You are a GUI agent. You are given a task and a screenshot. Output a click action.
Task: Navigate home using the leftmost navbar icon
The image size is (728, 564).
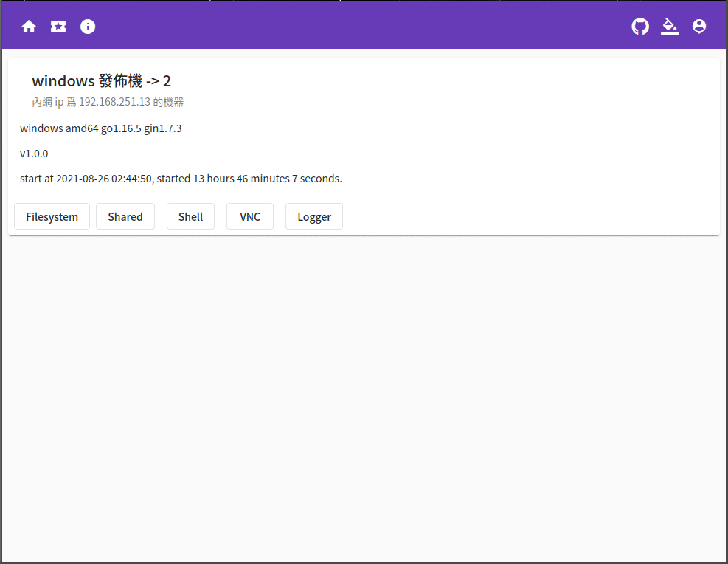[x=28, y=26]
